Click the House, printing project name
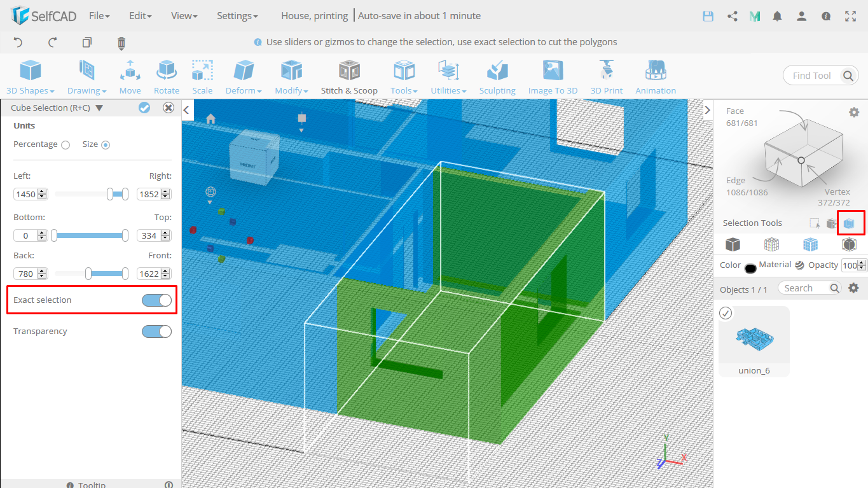 click(315, 16)
